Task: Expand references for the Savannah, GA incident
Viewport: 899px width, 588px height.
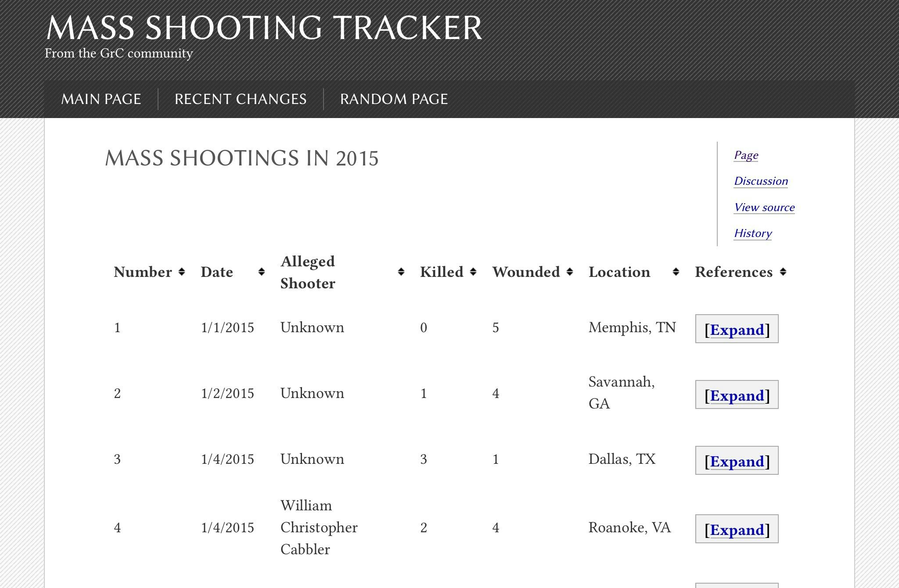Action: pos(737,396)
